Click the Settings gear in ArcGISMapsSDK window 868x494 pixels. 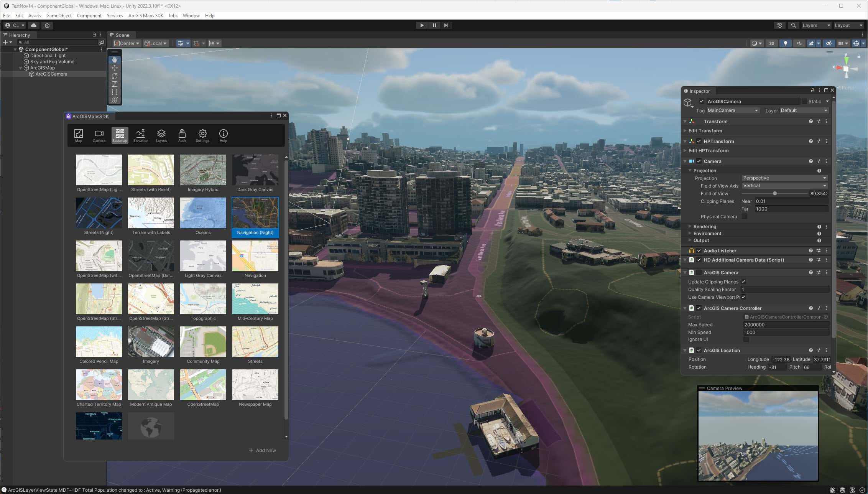[202, 135]
